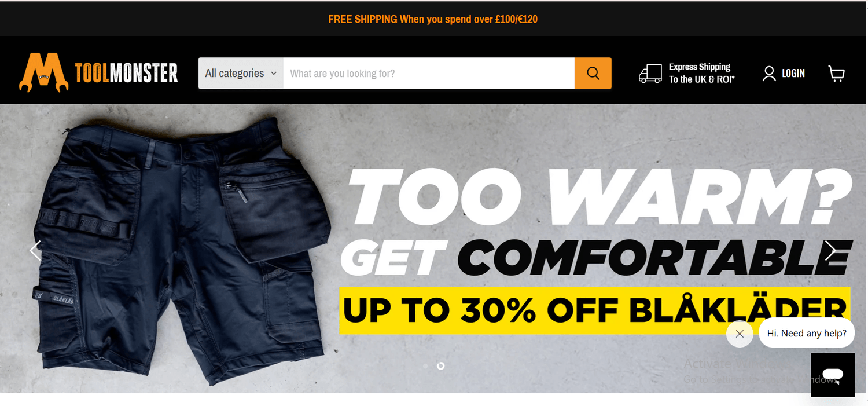Go to the previous slide arrow
Screen dimensions: 868x406
point(35,250)
